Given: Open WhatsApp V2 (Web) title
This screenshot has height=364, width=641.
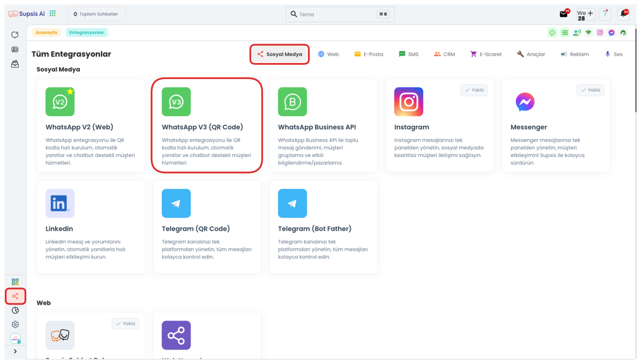Looking at the screenshot, I should [x=79, y=127].
